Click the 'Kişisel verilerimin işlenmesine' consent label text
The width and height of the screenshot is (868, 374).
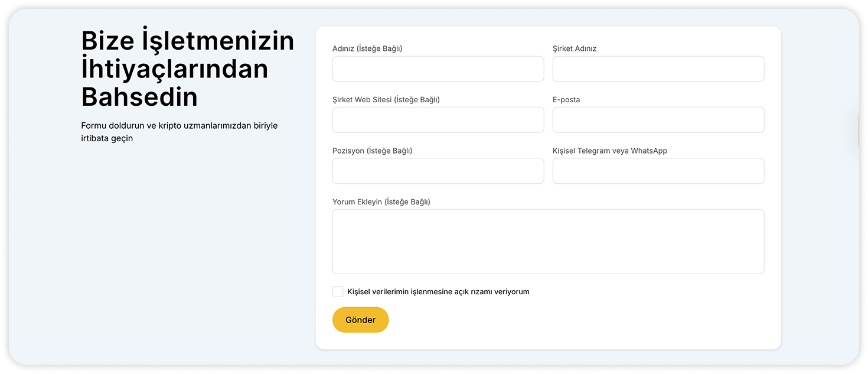pyautogui.click(x=438, y=292)
